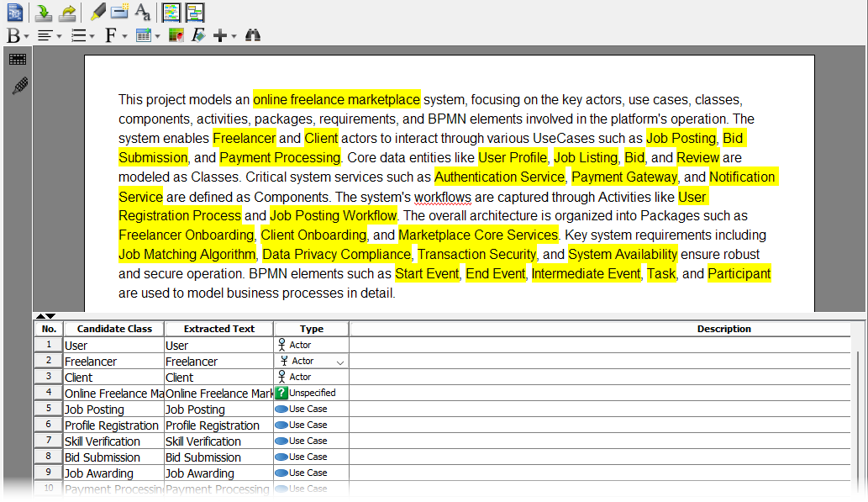Click the Type column header
Screen dimensions: 868x502
click(311, 329)
